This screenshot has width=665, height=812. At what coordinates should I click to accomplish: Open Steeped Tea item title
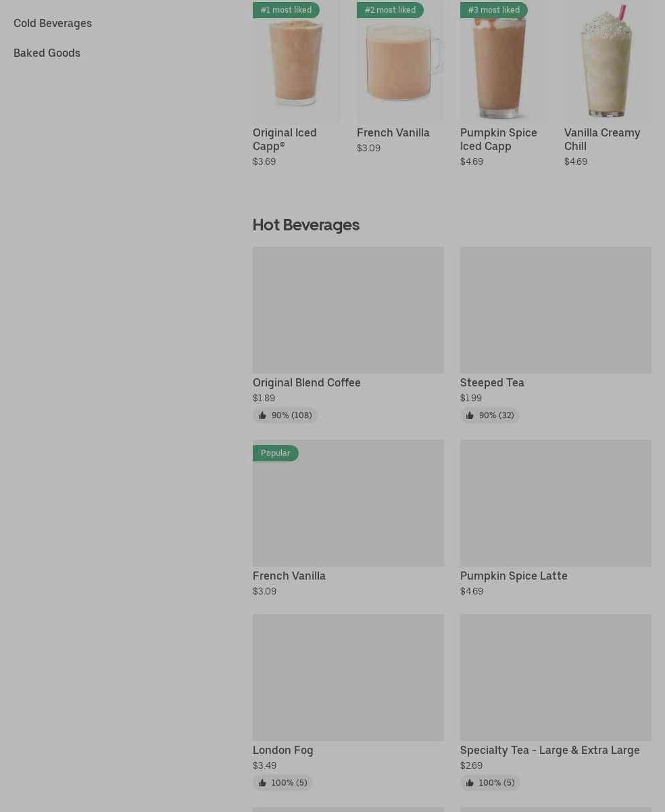491,382
